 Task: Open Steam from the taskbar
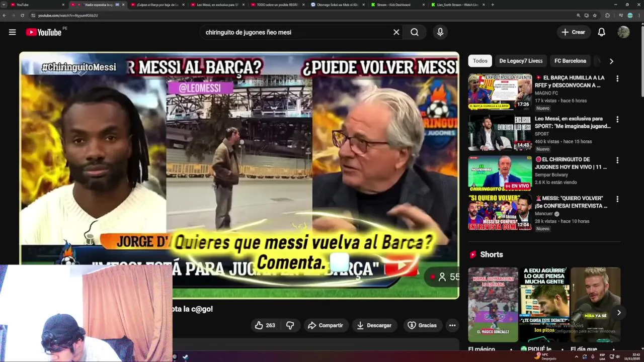click(x=185, y=357)
